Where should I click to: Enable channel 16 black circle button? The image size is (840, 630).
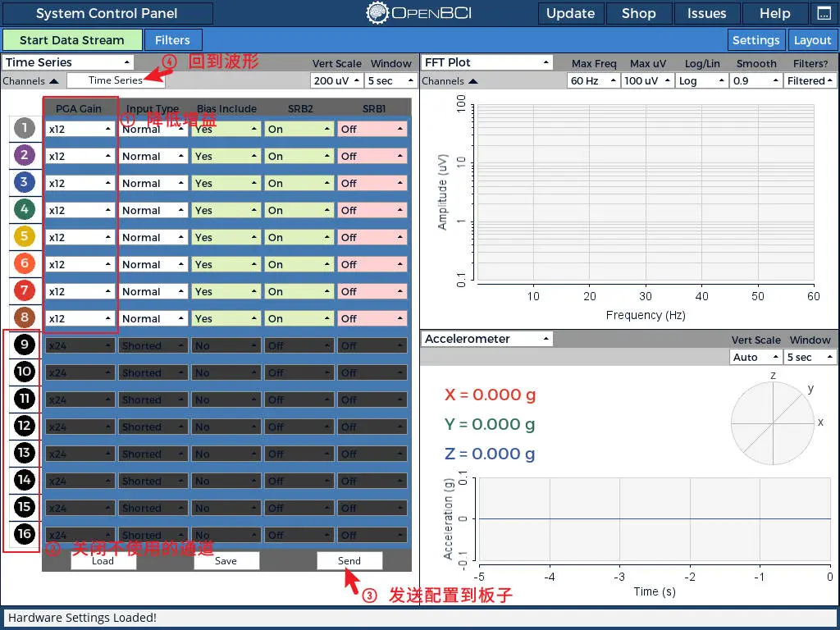(24, 533)
